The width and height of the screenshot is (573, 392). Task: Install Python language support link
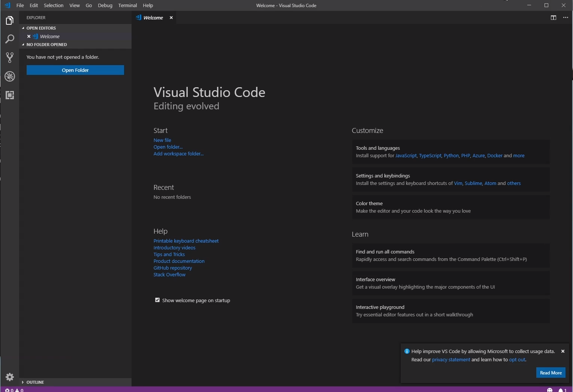pyautogui.click(x=451, y=155)
